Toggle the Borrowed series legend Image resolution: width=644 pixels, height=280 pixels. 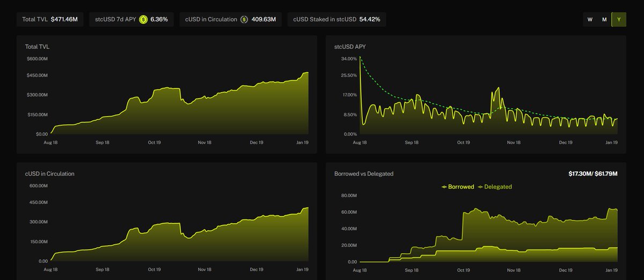tap(458, 187)
